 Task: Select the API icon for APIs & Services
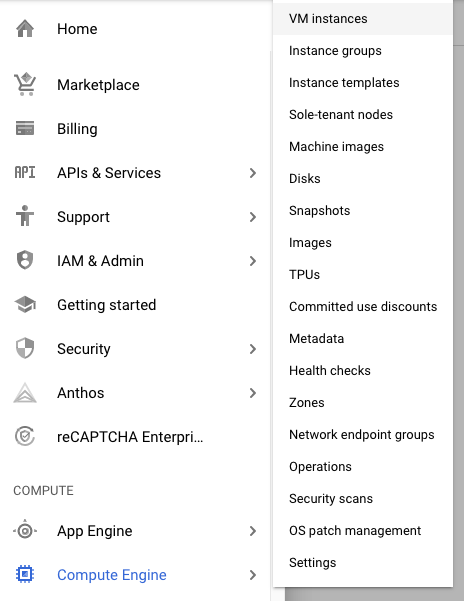[x=25, y=172]
